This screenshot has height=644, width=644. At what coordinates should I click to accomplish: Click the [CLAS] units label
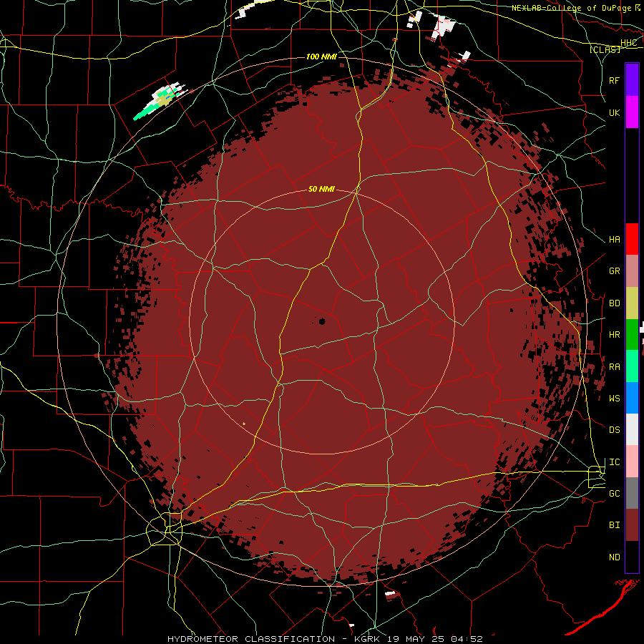tap(605, 49)
